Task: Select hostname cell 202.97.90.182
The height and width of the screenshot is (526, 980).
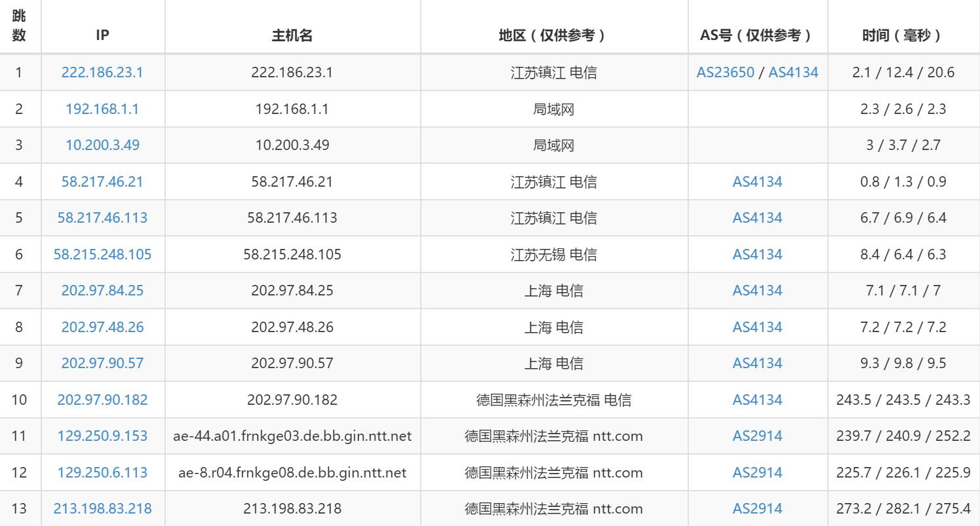Action: pos(292,400)
